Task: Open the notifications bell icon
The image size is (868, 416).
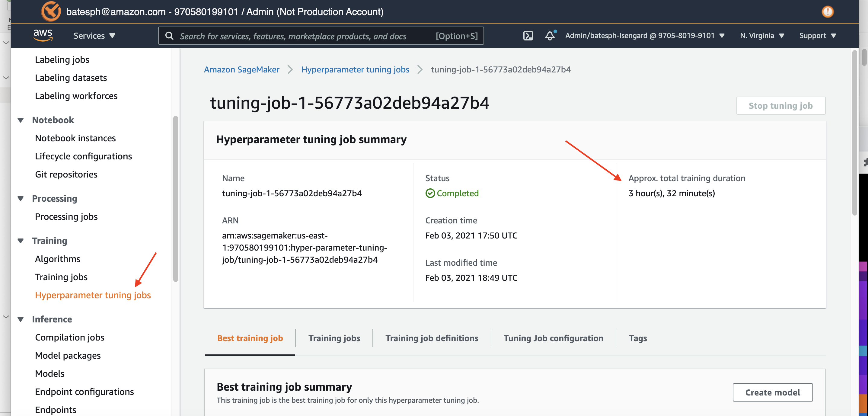Action: click(550, 35)
